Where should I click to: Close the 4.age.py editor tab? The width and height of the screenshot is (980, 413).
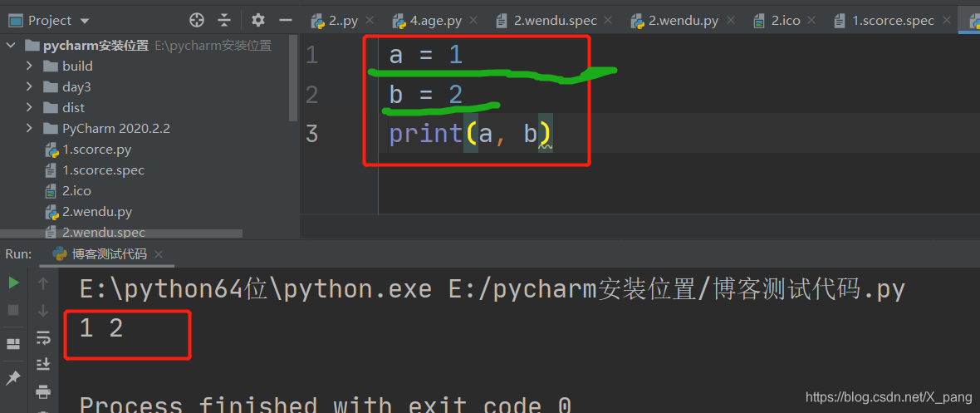pyautogui.click(x=473, y=21)
